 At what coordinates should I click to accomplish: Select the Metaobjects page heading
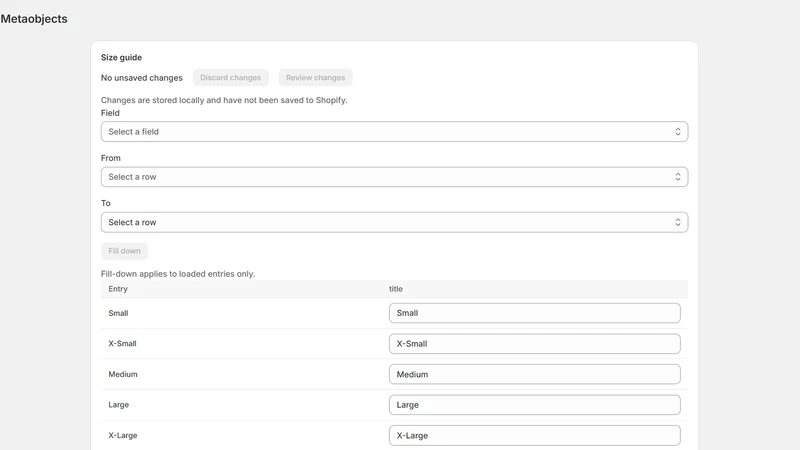coord(34,19)
